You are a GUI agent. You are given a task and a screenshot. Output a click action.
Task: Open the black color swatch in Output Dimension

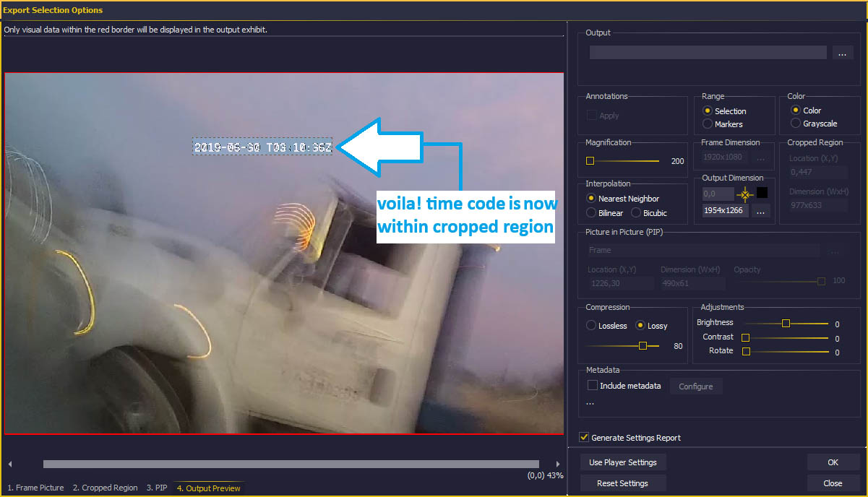click(762, 193)
